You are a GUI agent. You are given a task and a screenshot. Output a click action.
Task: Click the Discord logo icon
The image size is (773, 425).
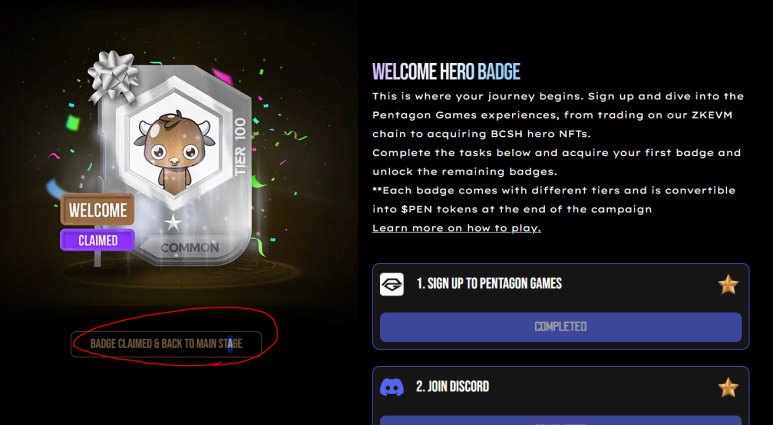391,387
